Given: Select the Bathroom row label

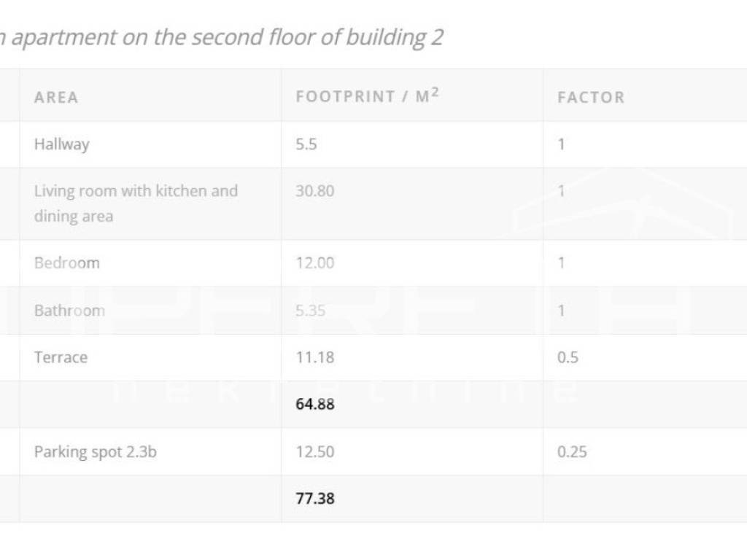Looking at the screenshot, I should click(69, 311).
